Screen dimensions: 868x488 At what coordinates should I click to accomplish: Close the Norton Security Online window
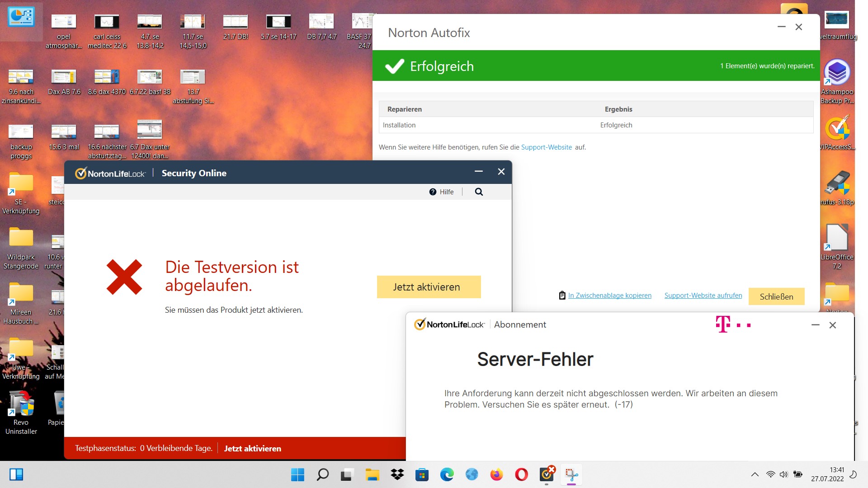[x=501, y=172]
